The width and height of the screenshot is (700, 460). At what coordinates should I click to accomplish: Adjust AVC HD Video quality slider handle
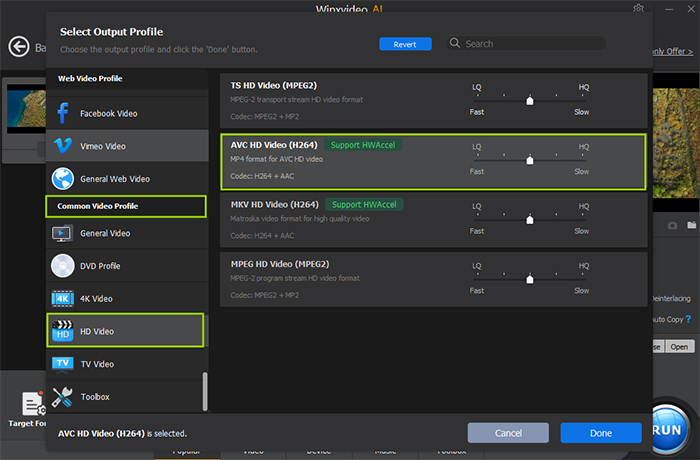(530, 159)
